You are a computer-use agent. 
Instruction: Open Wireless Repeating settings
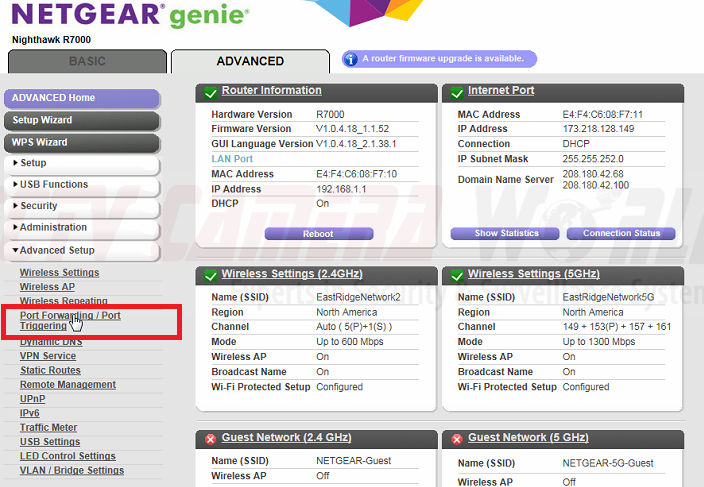[x=63, y=301]
